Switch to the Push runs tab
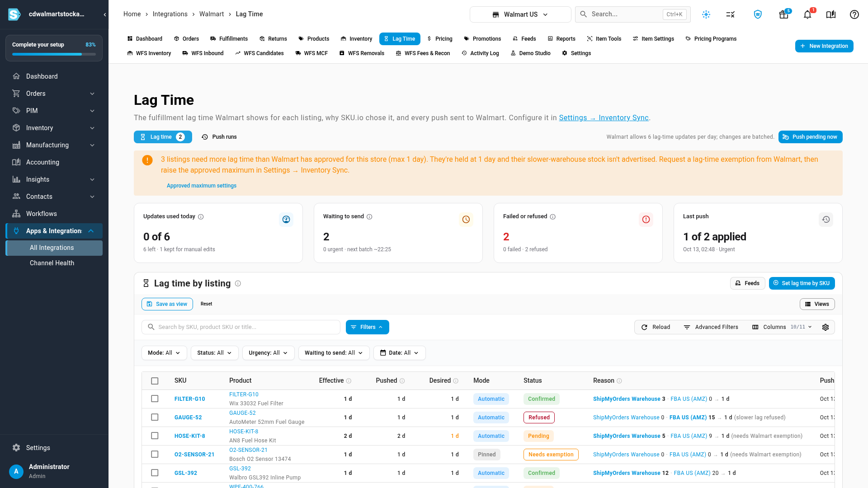This screenshot has height=488, width=868. (x=219, y=137)
